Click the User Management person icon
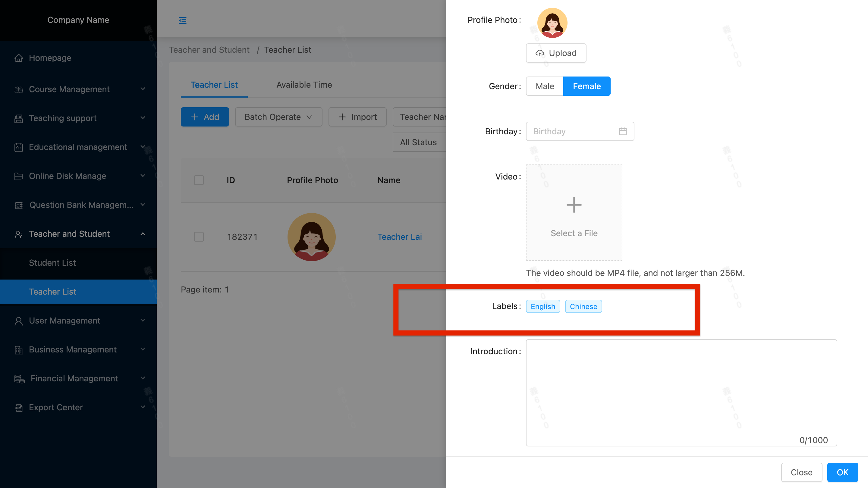The height and width of the screenshot is (488, 868). (19, 321)
